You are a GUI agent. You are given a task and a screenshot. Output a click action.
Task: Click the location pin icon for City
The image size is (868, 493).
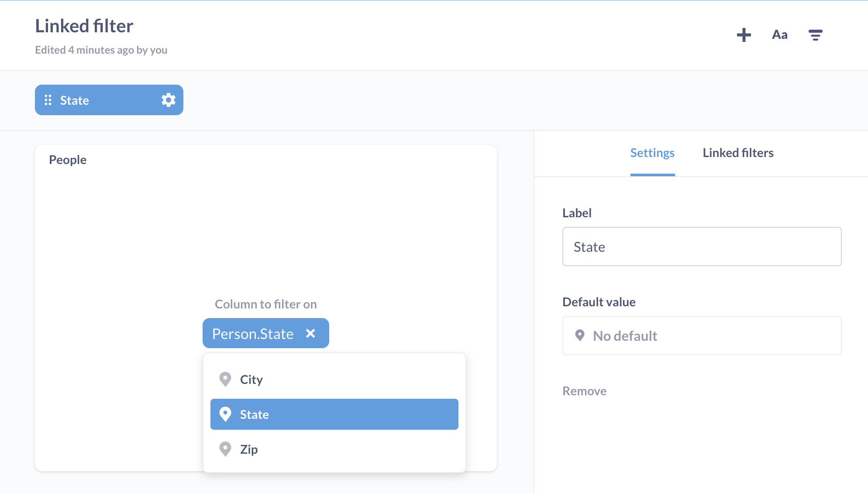[x=225, y=379]
